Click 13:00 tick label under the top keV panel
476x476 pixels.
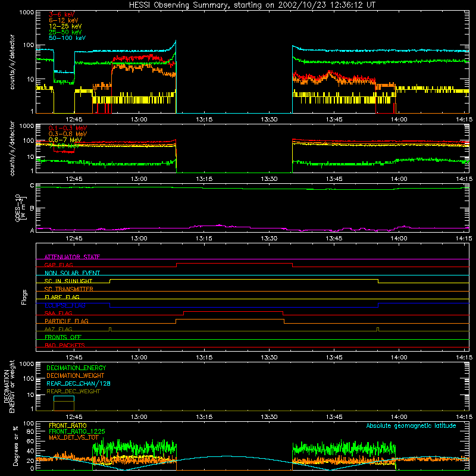click(139, 120)
